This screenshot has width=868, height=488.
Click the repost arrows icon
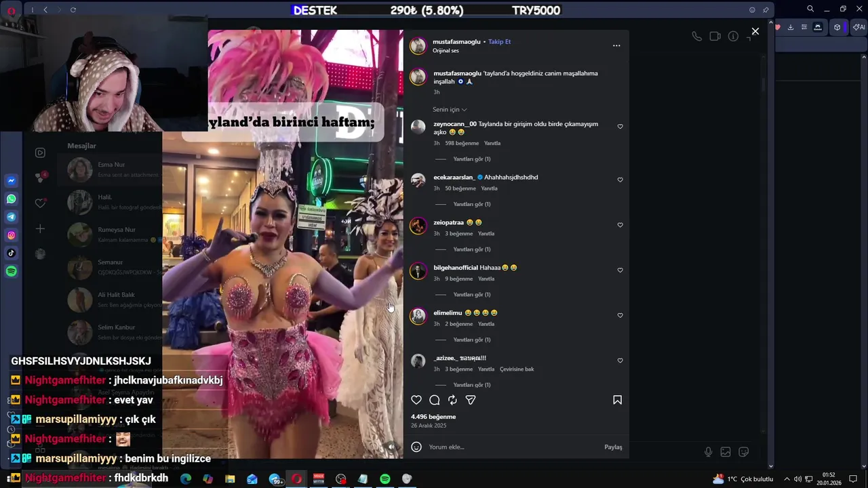coord(452,400)
